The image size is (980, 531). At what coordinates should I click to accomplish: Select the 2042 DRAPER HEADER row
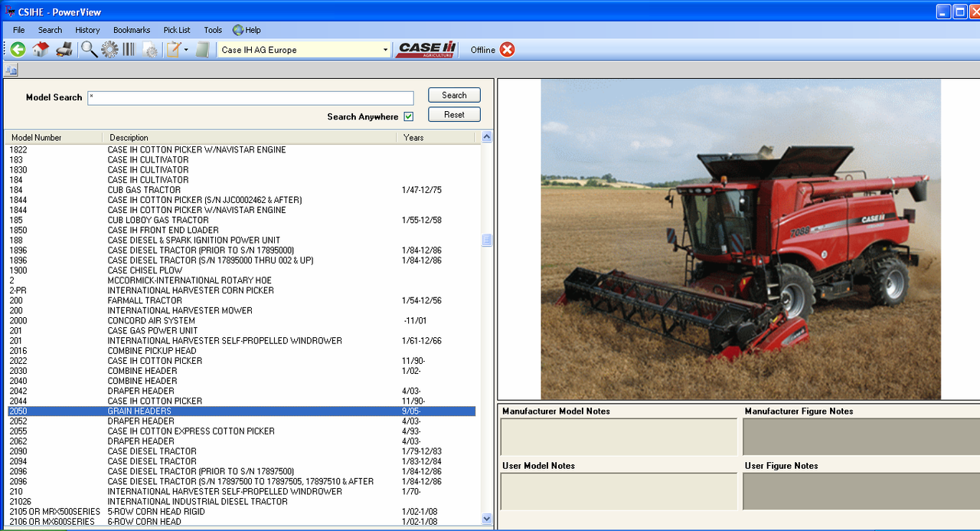[x=241, y=391]
